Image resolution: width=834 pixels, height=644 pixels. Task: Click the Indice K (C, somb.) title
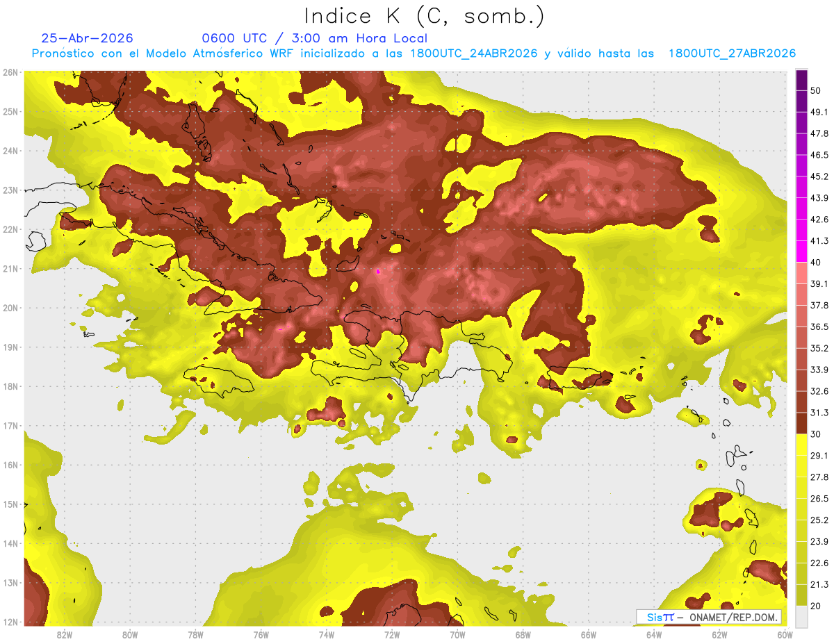(x=425, y=16)
